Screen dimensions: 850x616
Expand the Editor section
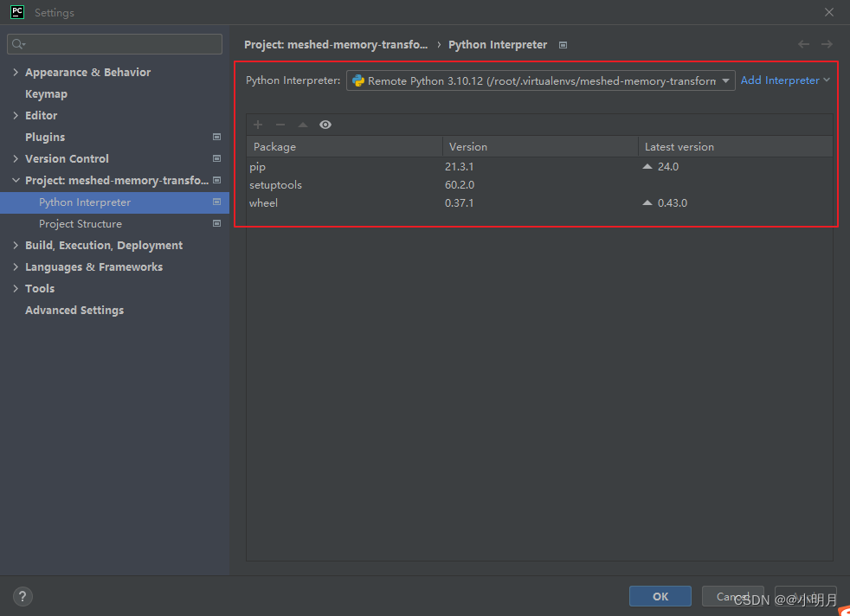[x=16, y=115]
